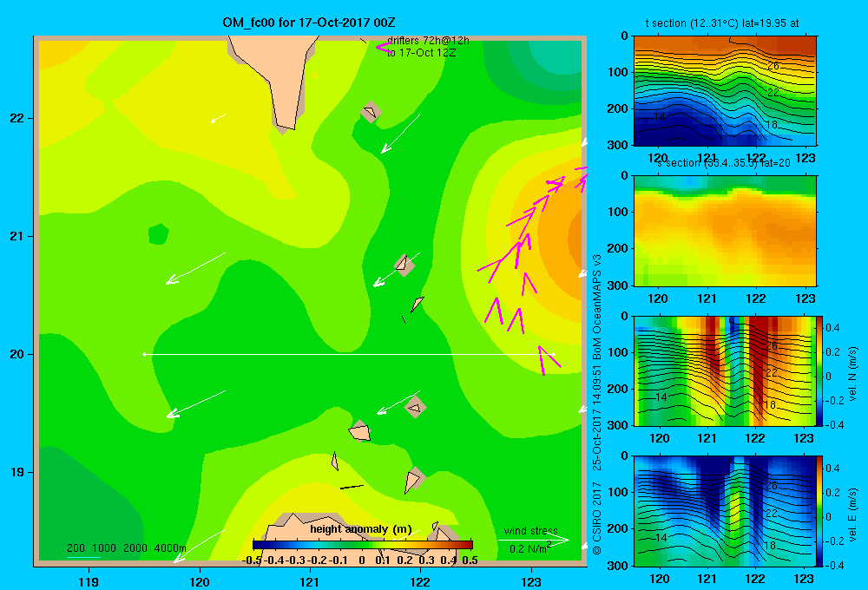Click the 26 contour label in temperature section
The image size is (868, 590).
[773, 66]
